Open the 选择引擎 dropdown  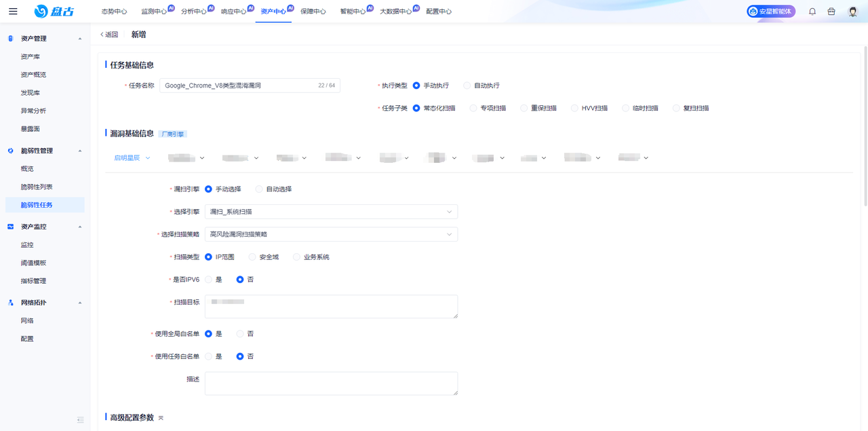click(x=331, y=211)
